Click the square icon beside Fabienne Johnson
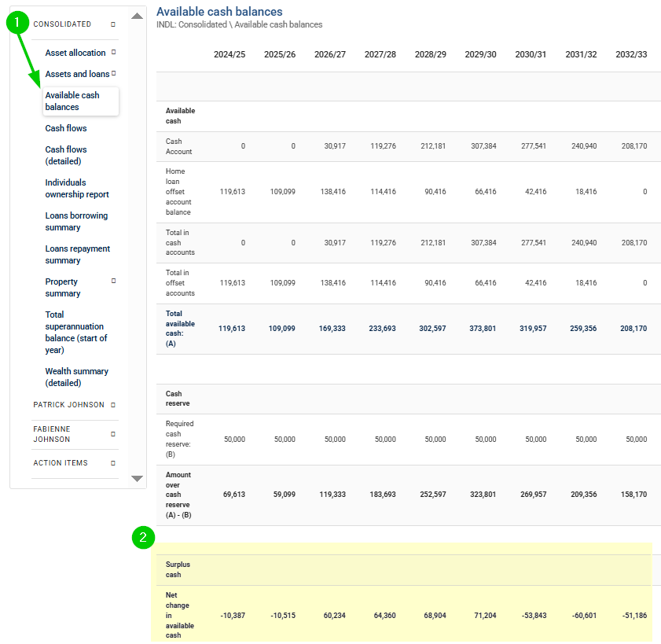661x644 pixels. (113, 434)
